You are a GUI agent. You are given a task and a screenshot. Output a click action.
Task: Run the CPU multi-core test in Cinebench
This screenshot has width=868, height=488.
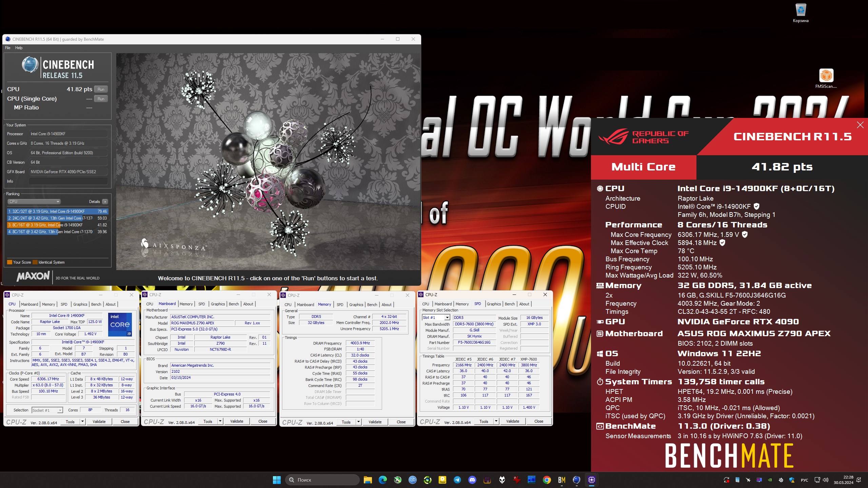[x=101, y=89]
